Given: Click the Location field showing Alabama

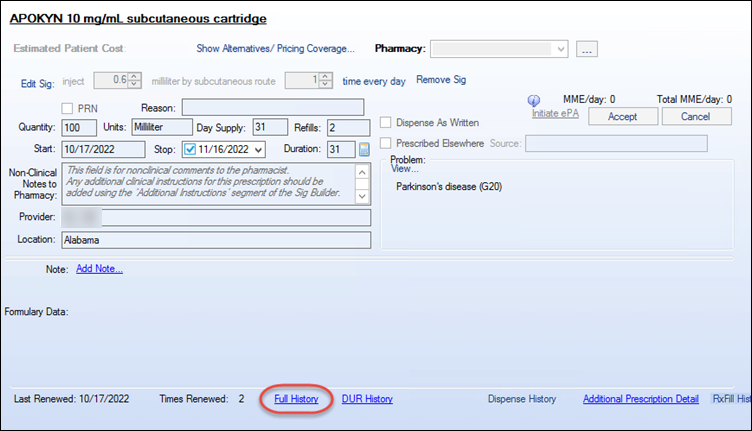Looking at the screenshot, I should (x=216, y=240).
